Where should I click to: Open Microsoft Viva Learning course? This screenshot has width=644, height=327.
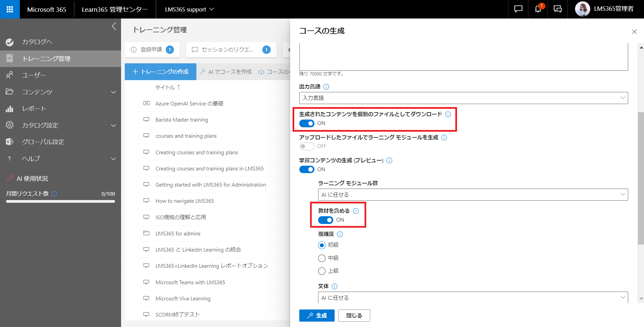(183, 298)
